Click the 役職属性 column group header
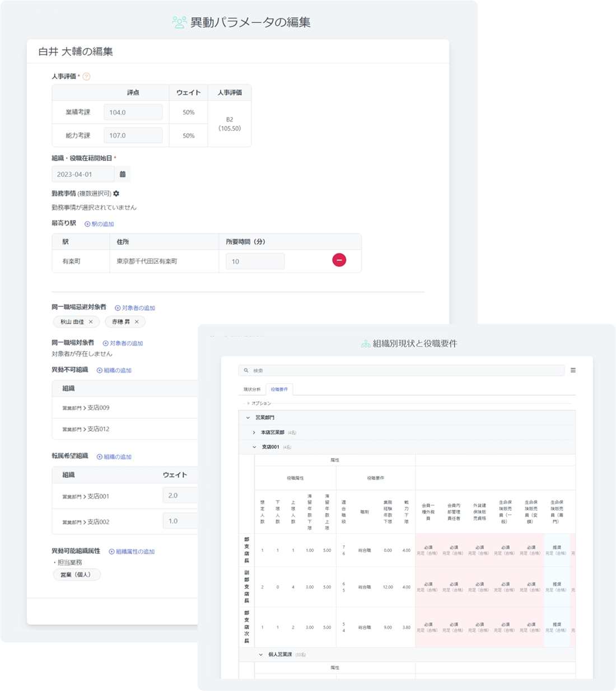Image resolution: width=616 pixels, height=691 pixels. point(295,478)
